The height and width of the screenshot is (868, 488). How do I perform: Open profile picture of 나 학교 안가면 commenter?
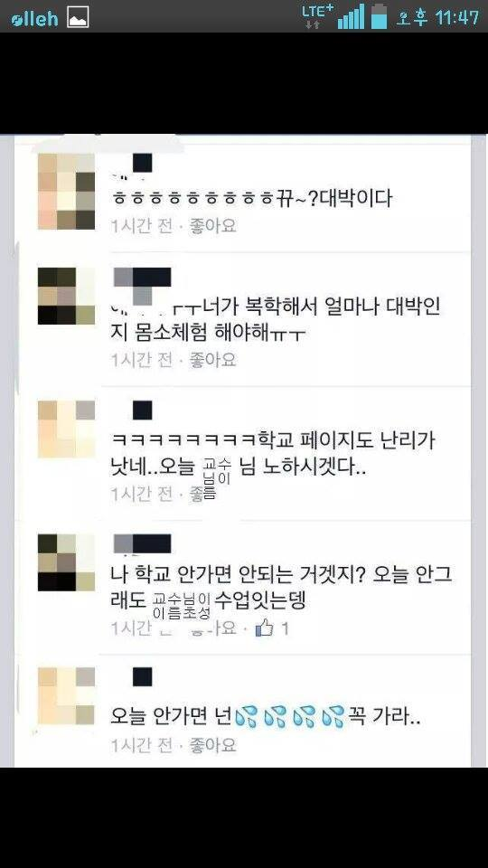(x=66, y=562)
